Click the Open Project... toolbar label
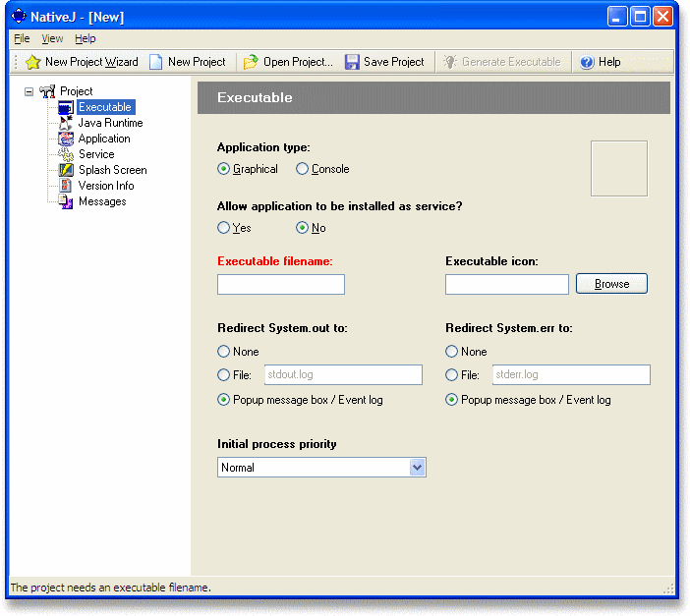 pyautogui.click(x=298, y=62)
